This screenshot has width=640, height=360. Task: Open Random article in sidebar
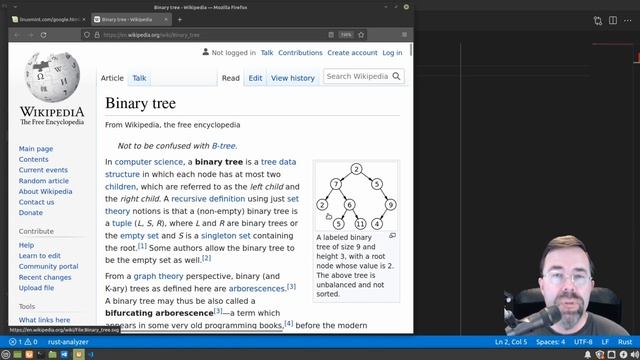pyautogui.click(x=44, y=181)
